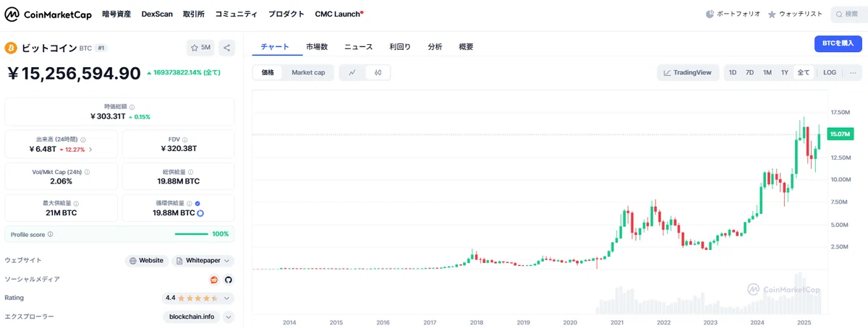Click circular supply progress ring icon

click(x=200, y=213)
